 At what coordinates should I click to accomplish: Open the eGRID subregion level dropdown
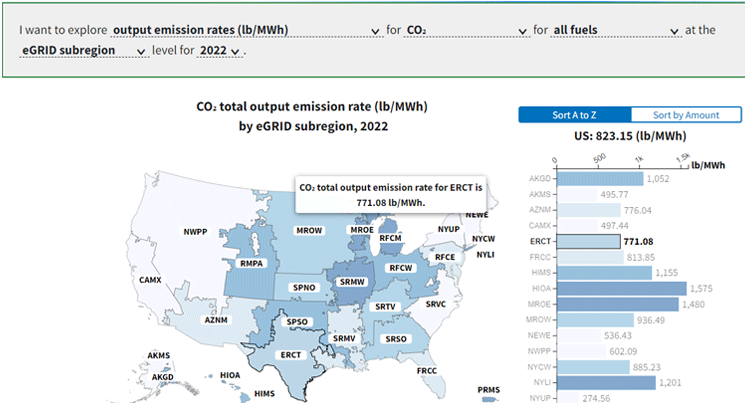click(84, 50)
